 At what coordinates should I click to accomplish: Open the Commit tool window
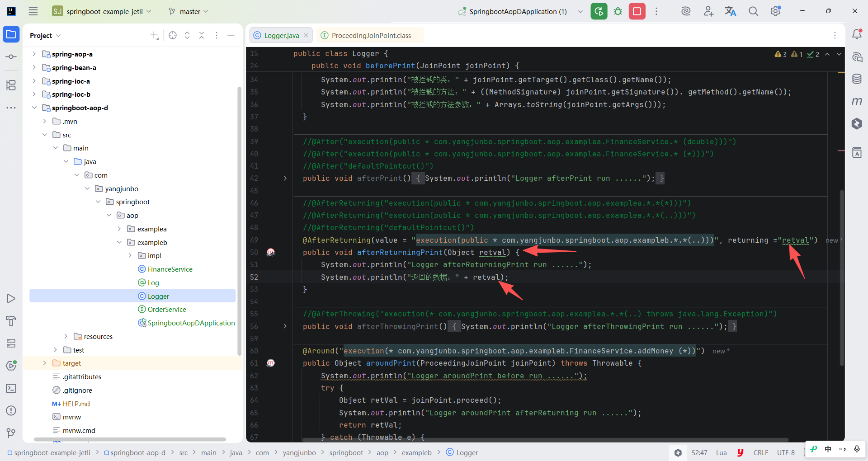tap(11, 57)
